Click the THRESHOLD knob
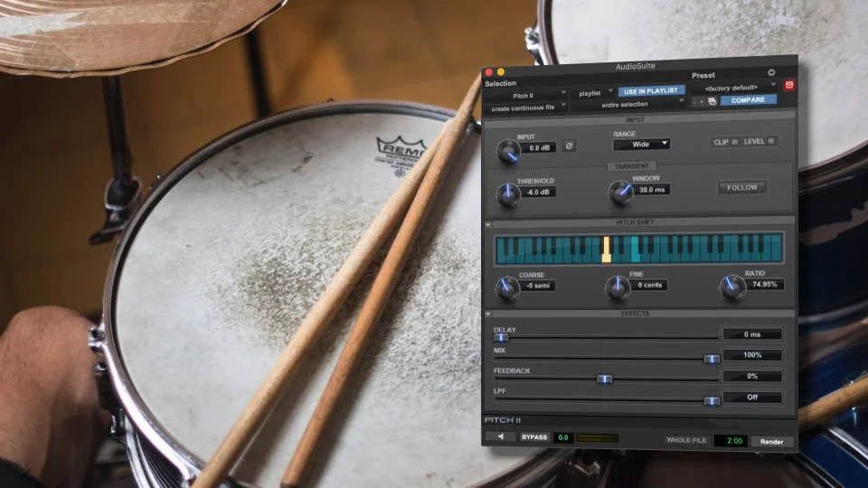Viewport: 868px width, 488px height. point(507,194)
